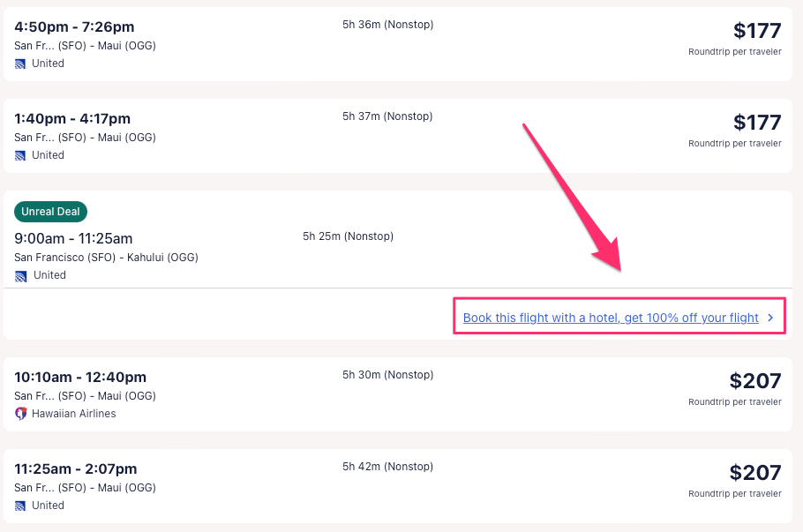The image size is (803, 532).
Task: Click the $177 price on 1:40pm flight
Action: [x=757, y=123]
